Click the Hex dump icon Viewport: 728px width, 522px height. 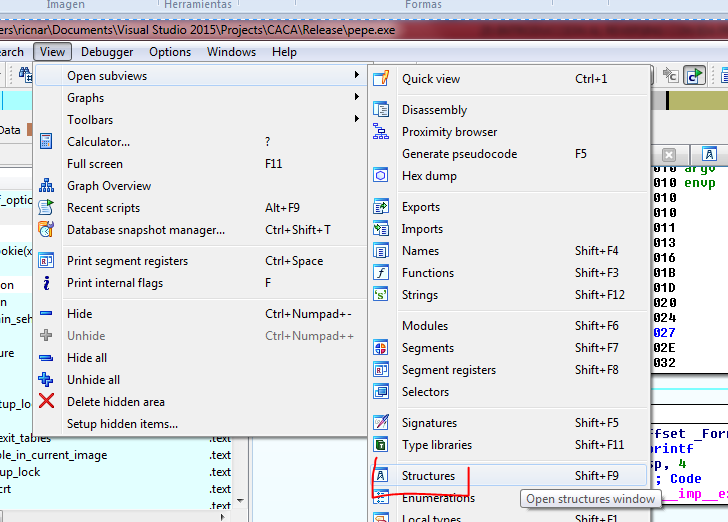point(381,176)
